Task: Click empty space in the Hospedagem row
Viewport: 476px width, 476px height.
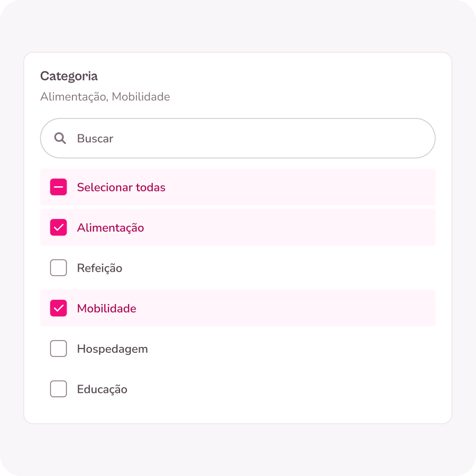Action: (296, 349)
